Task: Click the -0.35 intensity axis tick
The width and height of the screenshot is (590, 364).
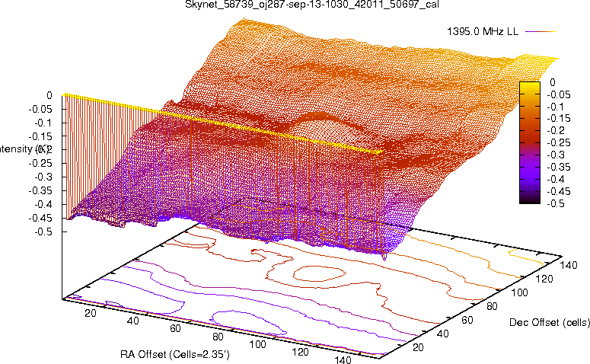Action: tap(40, 190)
